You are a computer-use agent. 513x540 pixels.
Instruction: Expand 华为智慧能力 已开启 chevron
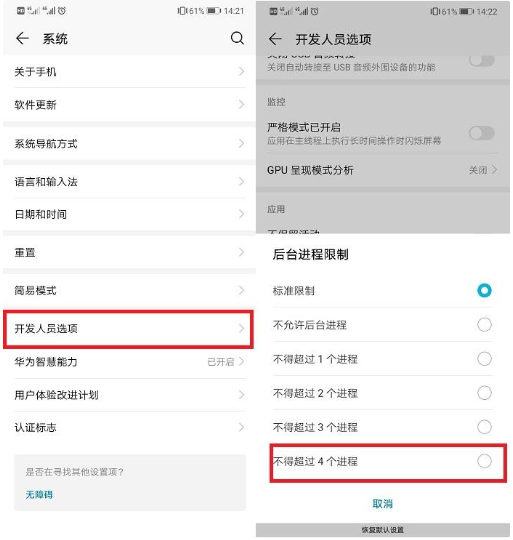point(241,362)
